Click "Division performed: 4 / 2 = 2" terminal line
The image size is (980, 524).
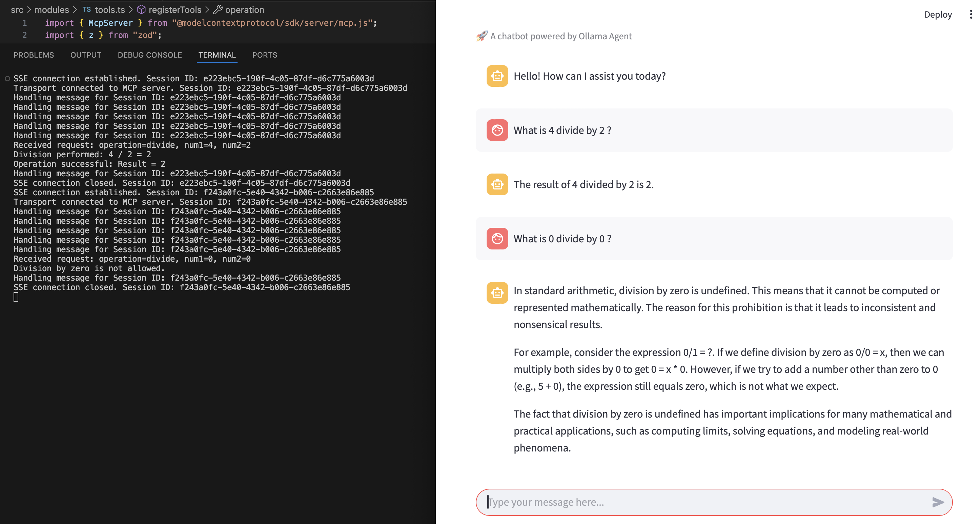(x=82, y=155)
